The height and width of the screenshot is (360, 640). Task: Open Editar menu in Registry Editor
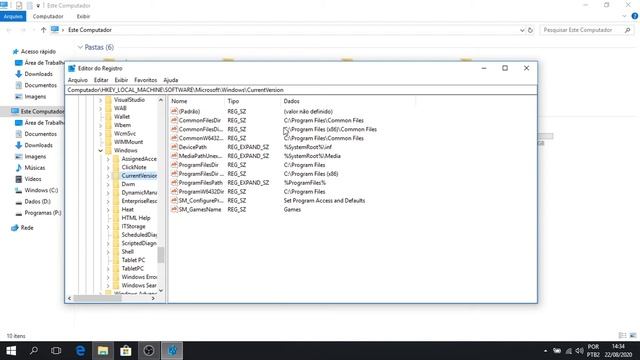coord(101,80)
